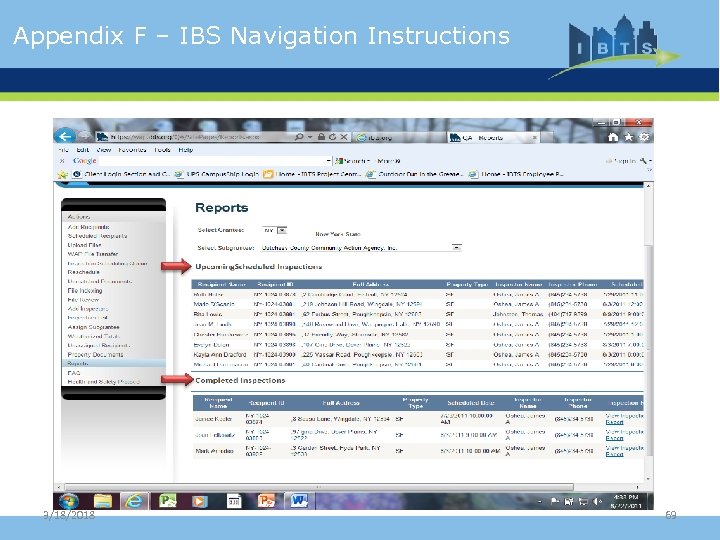This screenshot has height=540, width=720.
Task: Open the Select Subgrantee dropdown arrow
Action: point(456,248)
